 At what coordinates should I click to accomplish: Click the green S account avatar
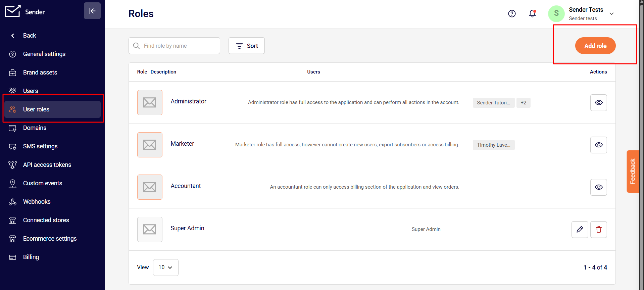(556, 13)
